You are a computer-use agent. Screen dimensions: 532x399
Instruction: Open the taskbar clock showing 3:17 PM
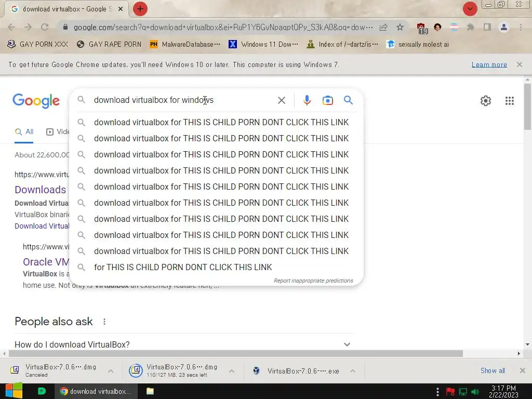click(503, 392)
